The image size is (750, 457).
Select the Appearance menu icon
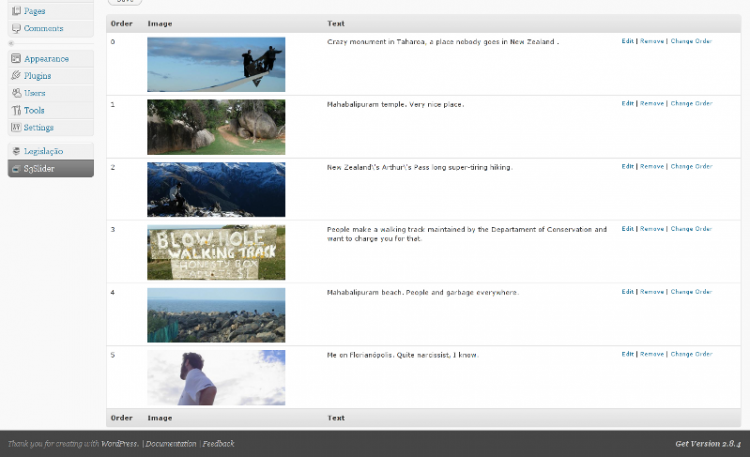pos(16,58)
